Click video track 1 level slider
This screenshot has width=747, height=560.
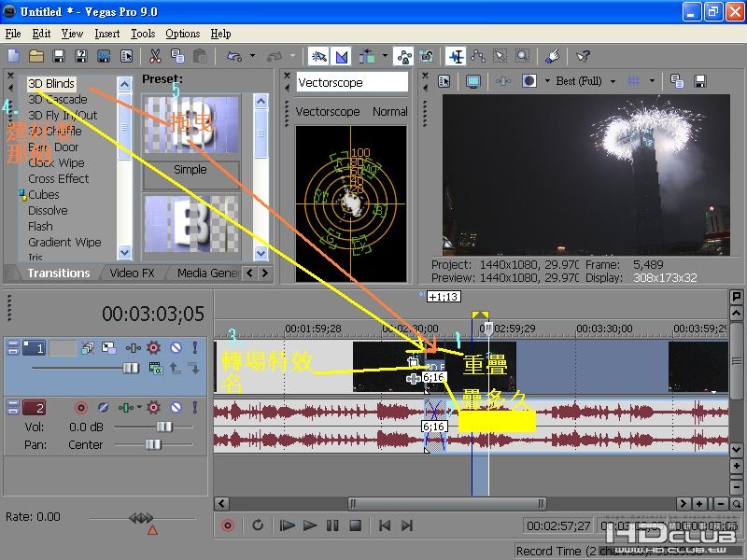[130, 368]
